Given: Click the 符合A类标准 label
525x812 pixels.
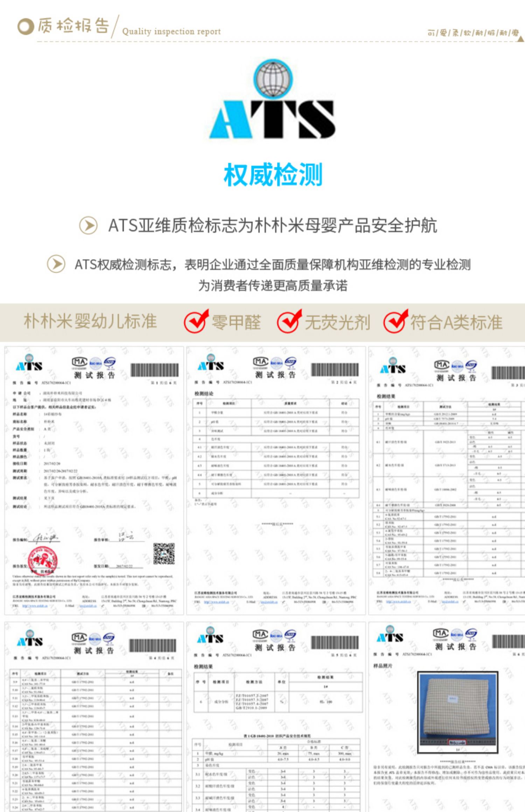Looking at the screenshot, I should tap(456, 322).
